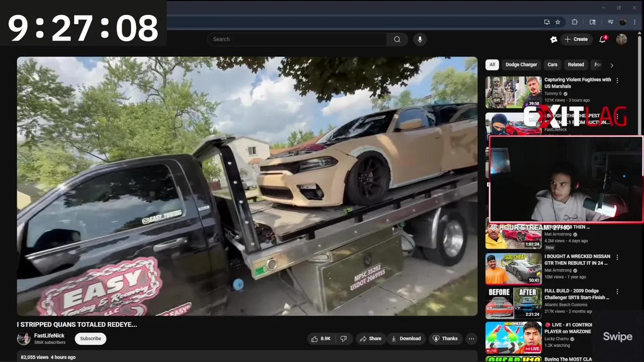Bookmark this page with the star icon
This screenshot has width=644, height=362.
(558, 22)
